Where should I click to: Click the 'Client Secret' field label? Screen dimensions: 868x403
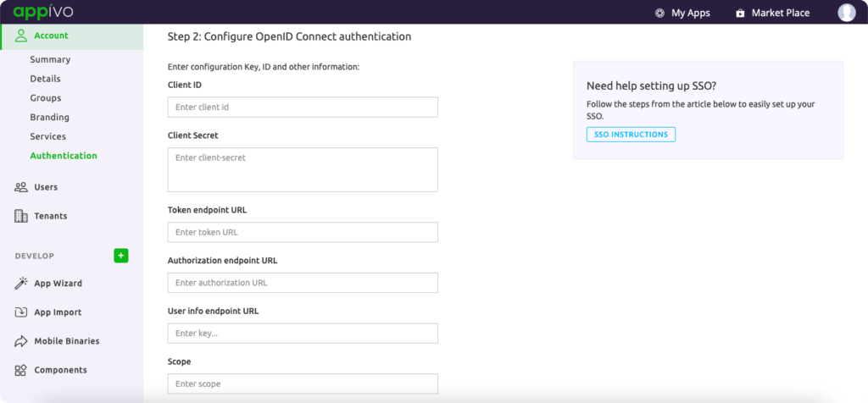coord(193,135)
